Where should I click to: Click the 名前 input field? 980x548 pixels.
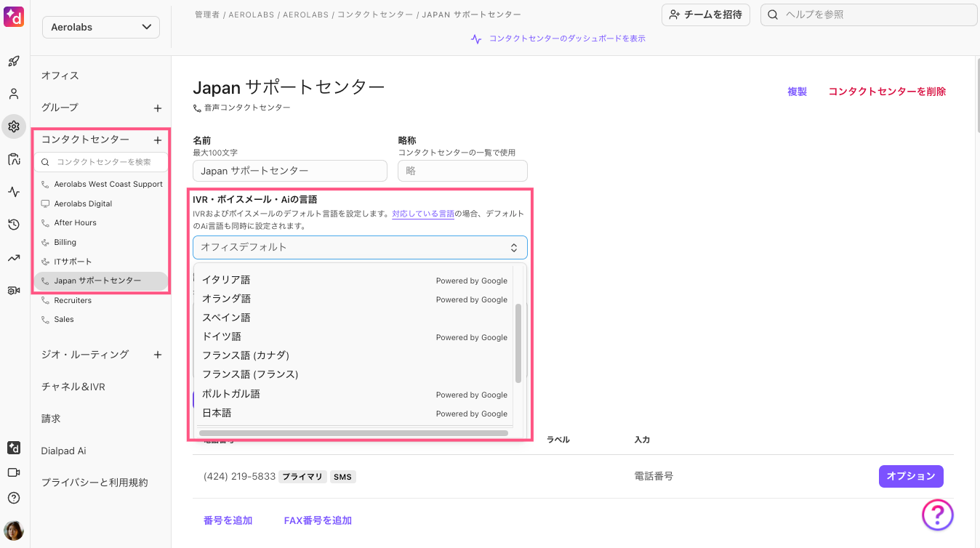[290, 171]
